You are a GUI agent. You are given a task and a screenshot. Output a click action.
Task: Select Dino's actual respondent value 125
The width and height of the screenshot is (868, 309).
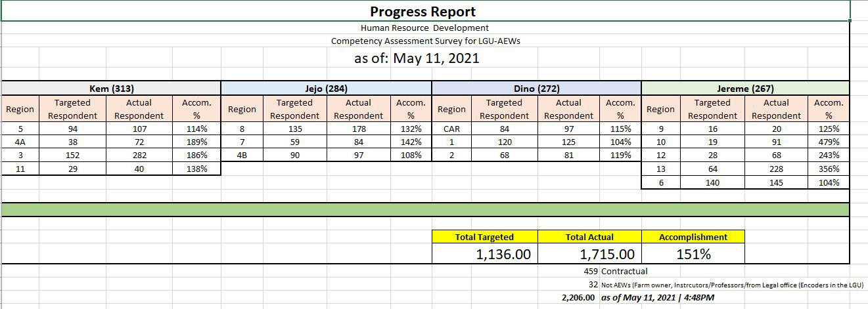pyautogui.click(x=568, y=142)
